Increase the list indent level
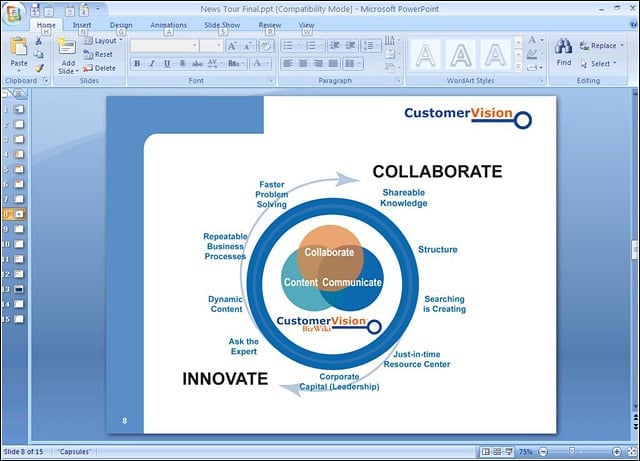Image resolution: width=640 pixels, height=461 pixels. point(350,45)
